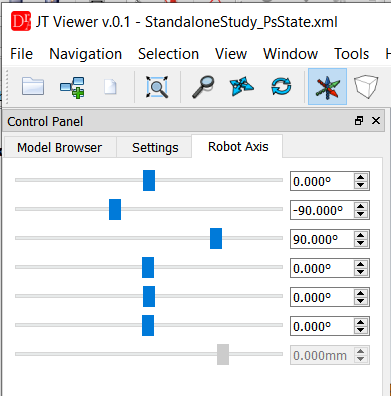Click the add model node icon
391x396 pixels.
point(72,87)
